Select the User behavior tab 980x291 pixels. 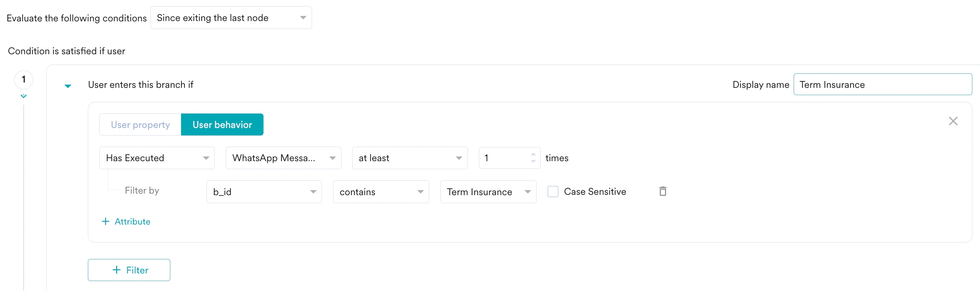pos(222,124)
